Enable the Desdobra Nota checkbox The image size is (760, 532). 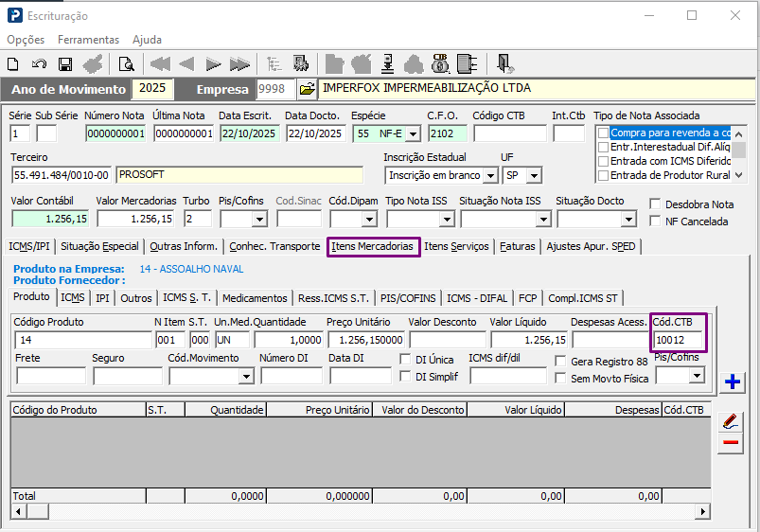pos(656,204)
